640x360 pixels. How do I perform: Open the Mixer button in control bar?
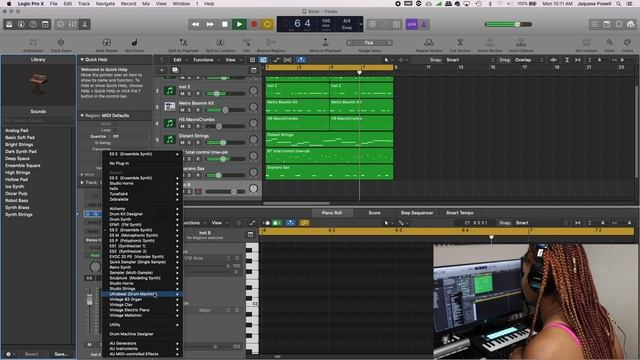[73, 24]
